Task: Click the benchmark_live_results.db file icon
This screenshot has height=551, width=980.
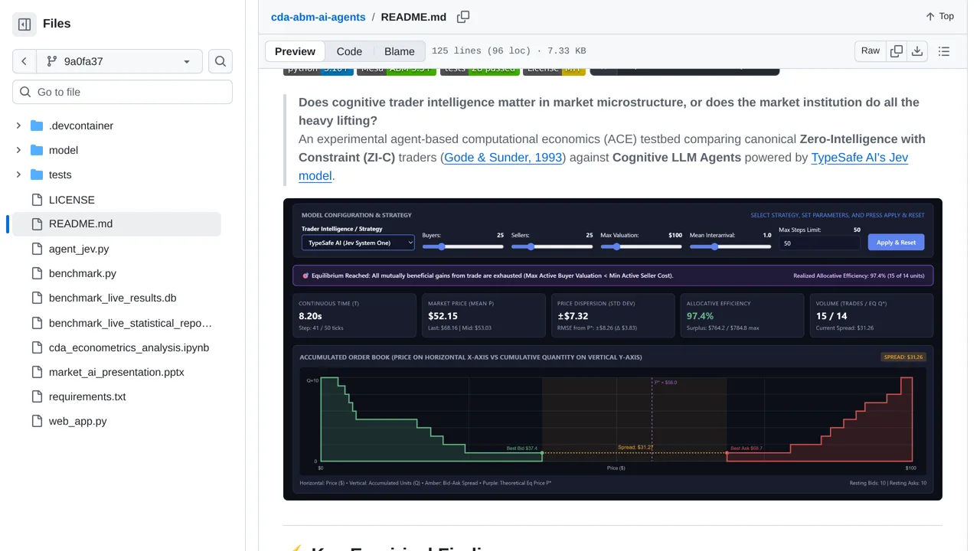Action: tap(37, 298)
